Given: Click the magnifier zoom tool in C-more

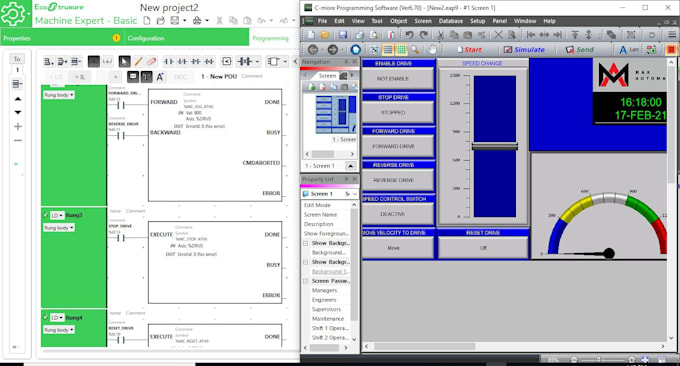Looking at the screenshot, I should pyautogui.click(x=415, y=49).
